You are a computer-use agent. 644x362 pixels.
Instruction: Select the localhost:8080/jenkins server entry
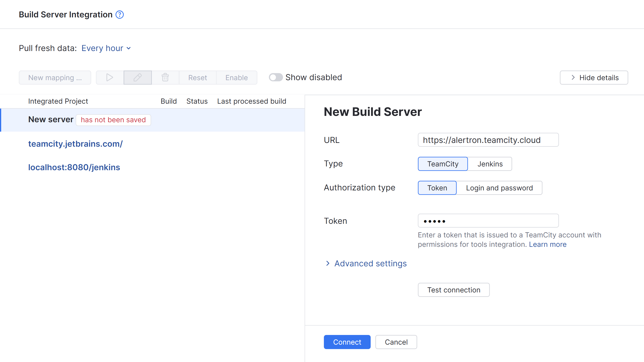[x=74, y=167]
